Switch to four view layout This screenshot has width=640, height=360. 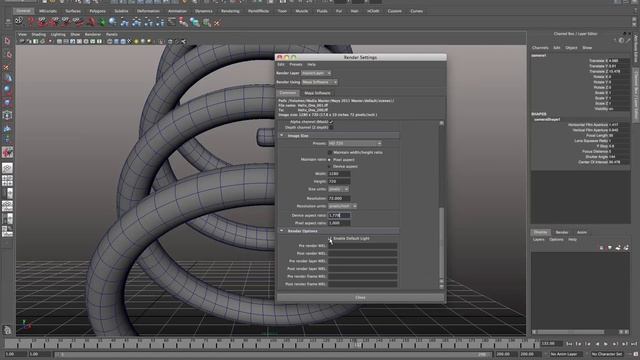pos(7,181)
